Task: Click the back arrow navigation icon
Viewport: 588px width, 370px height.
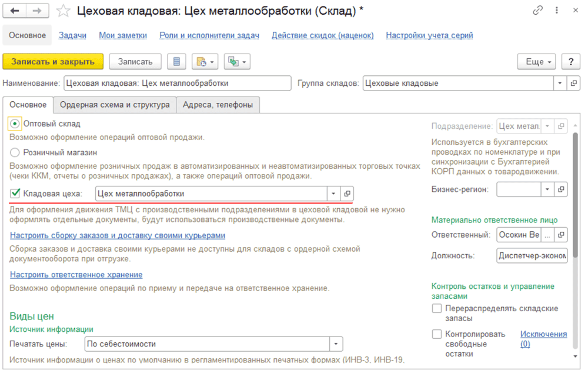Action: [15, 11]
